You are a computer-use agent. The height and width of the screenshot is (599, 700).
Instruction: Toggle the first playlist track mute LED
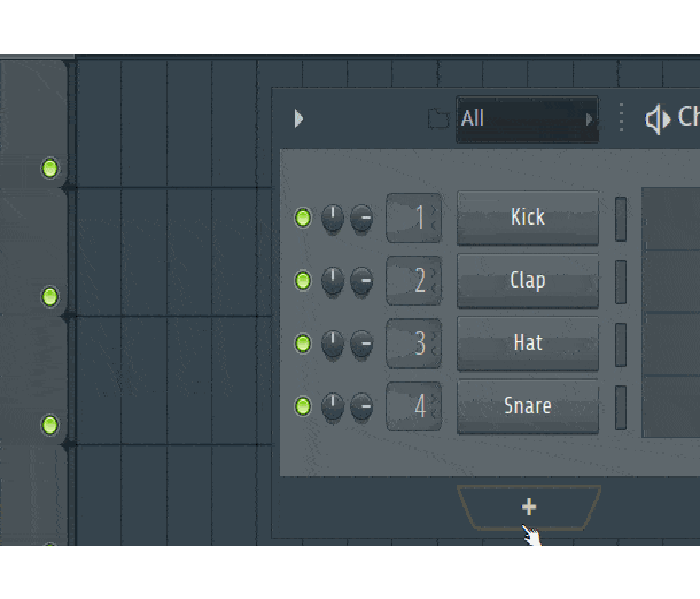(50, 169)
